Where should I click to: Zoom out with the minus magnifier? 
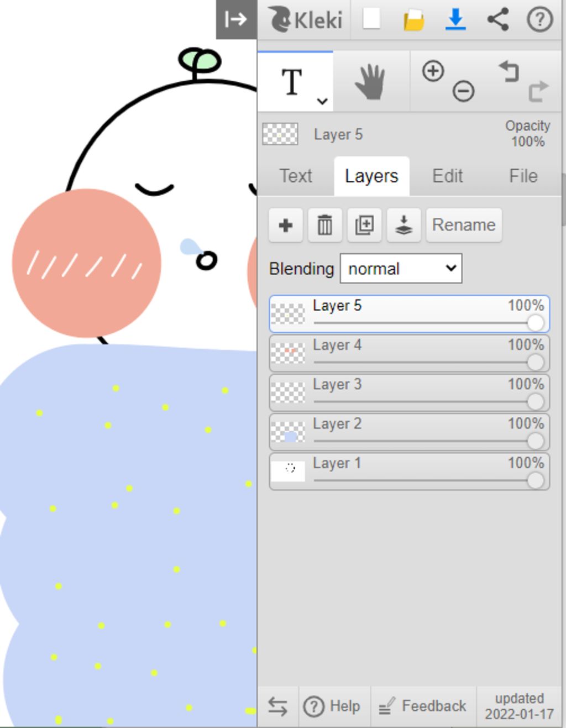(x=463, y=91)
